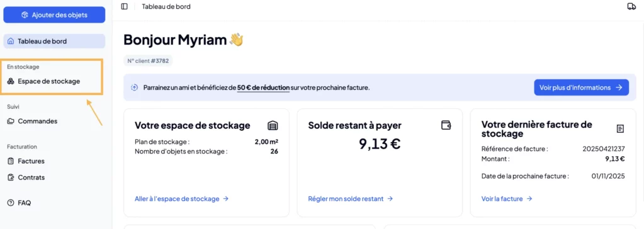The image size is (644, 229).
Task: Click the question mark icon beside FAQ
Action: (11, 203)
